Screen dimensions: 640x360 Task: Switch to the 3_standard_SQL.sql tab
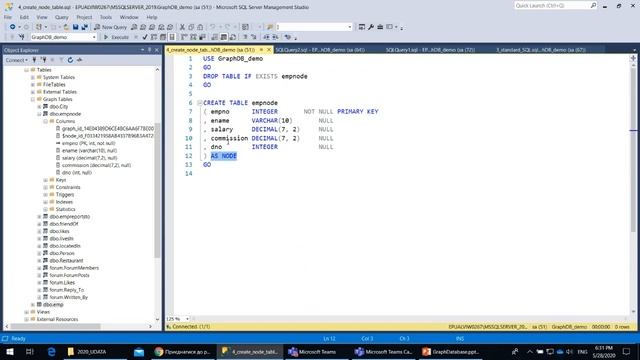541,50
